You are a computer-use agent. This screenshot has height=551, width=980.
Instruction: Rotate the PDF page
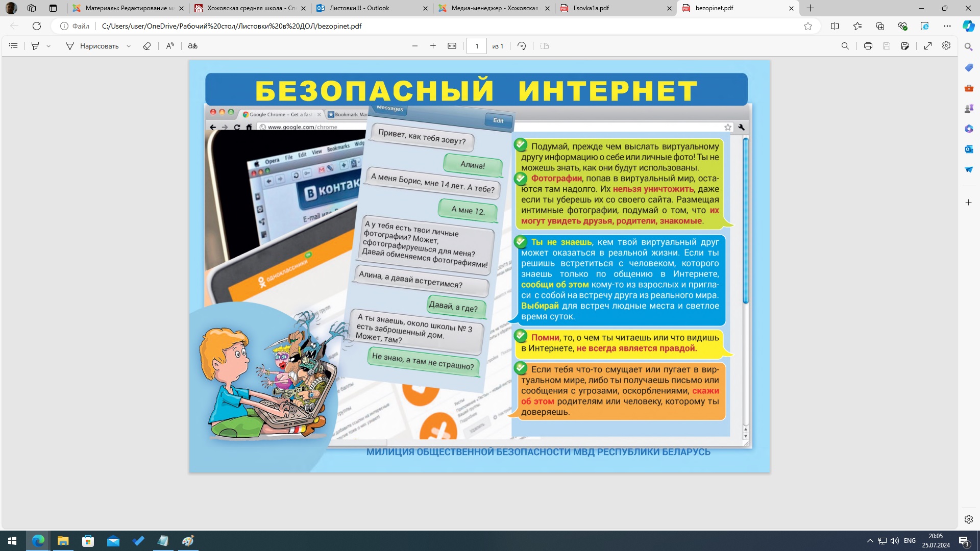522,46
